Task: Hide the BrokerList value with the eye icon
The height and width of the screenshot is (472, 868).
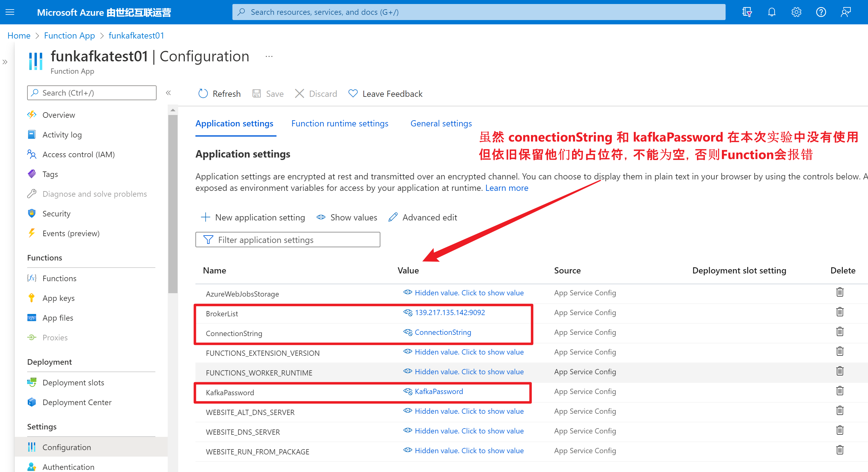Action: (408, 313)
